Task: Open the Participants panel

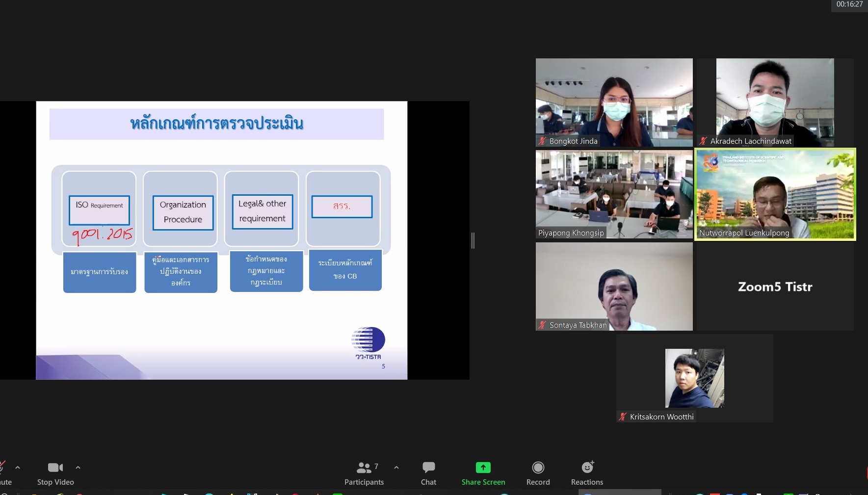Action: coord(364,473)
